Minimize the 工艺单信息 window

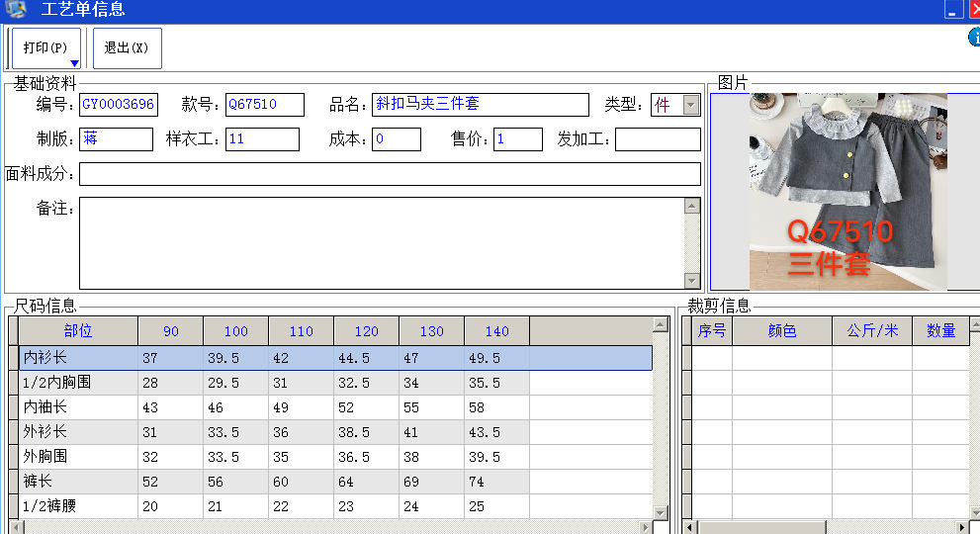click(953, 10)
